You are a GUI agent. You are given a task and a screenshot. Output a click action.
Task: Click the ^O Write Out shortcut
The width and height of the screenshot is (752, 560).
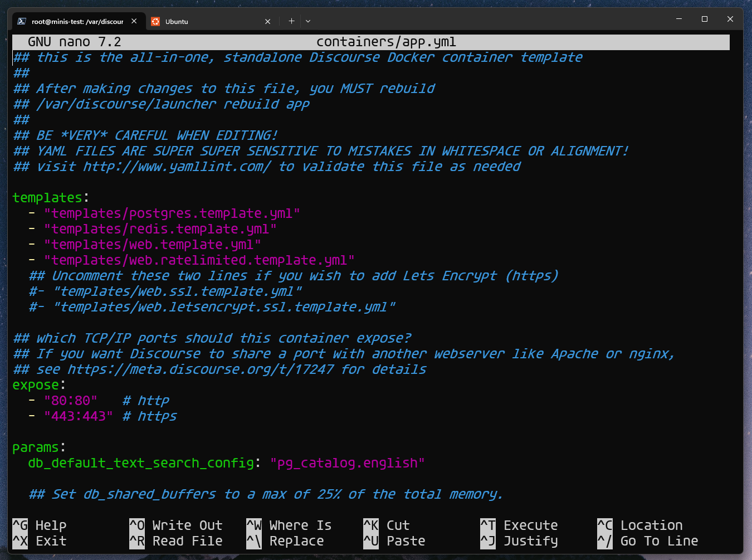(x=176, y=525)
